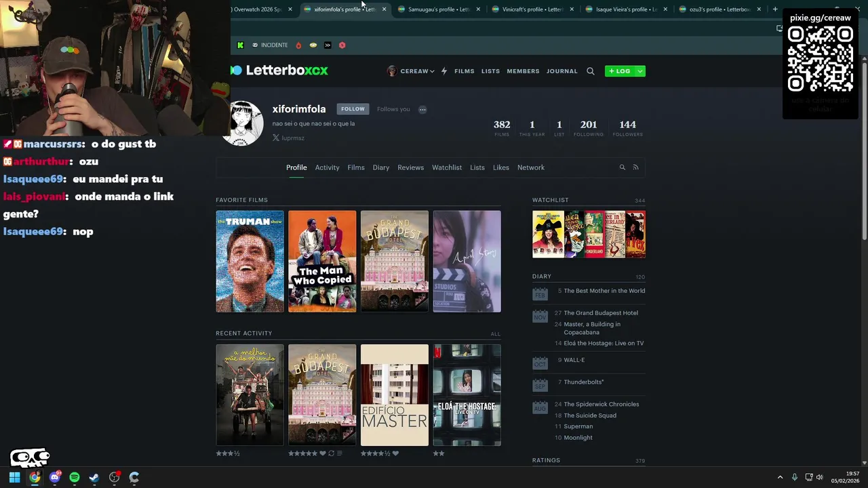Open the 144 Followers count

[628, 127]
